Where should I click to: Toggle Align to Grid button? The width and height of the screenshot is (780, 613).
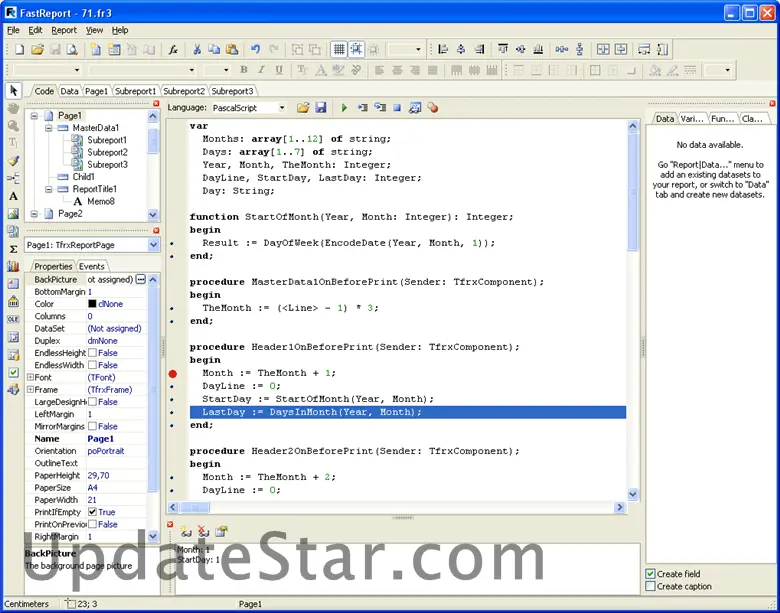point(356,49)
